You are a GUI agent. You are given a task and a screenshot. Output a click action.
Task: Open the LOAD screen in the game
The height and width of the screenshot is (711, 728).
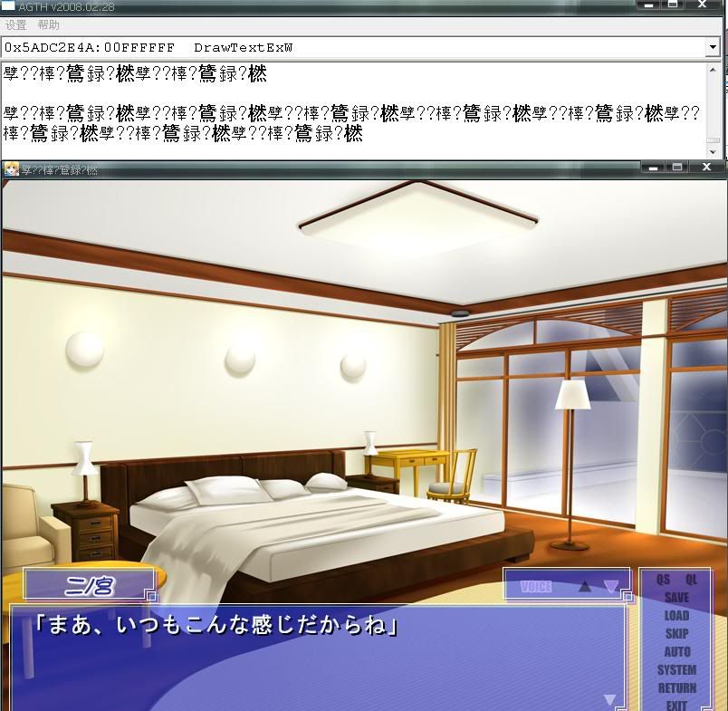677,616
